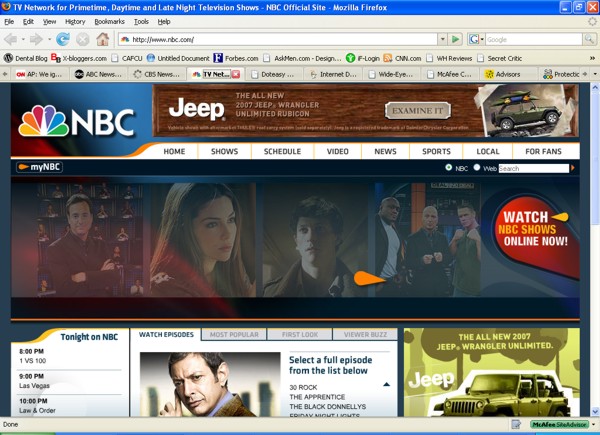Select the NBC search radio button
600x435 pixels.
(x=448, y=168)
